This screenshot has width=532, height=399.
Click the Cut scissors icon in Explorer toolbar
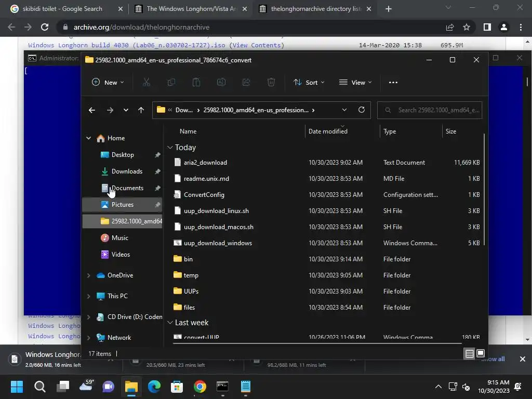point(146,82)
